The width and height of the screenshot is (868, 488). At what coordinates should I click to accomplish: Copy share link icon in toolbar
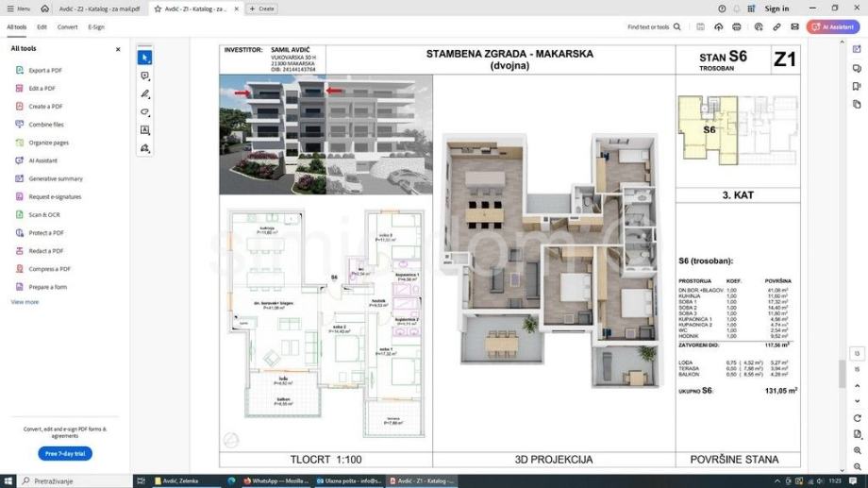[x=776, y=26]
